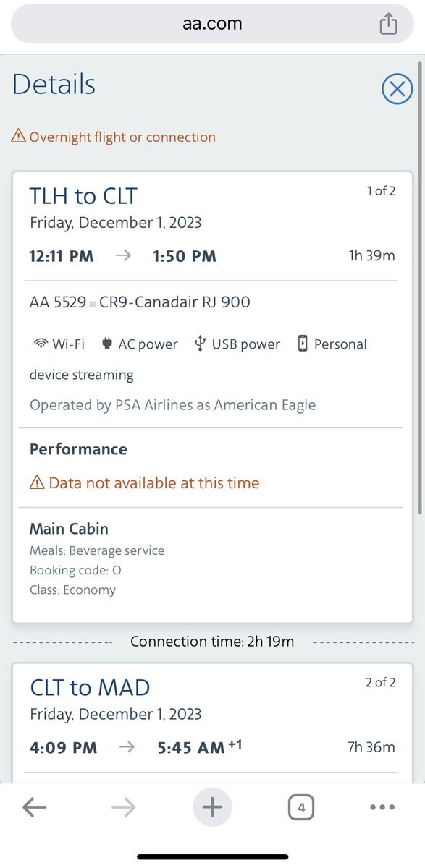Tap the overnight flight warning triangle icon
The width and height of the screenshot is (425, 868).
(x=19, y=137)
